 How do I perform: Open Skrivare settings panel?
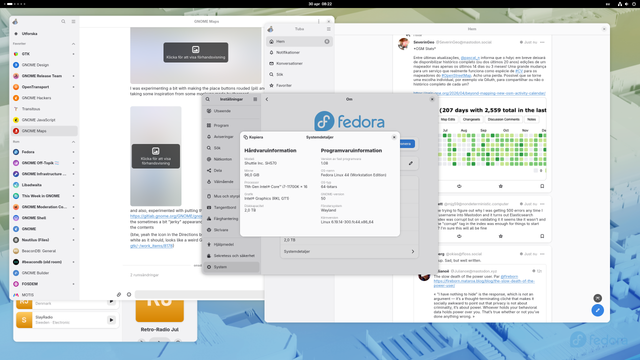pyautogui.click(x=231, y=230)
